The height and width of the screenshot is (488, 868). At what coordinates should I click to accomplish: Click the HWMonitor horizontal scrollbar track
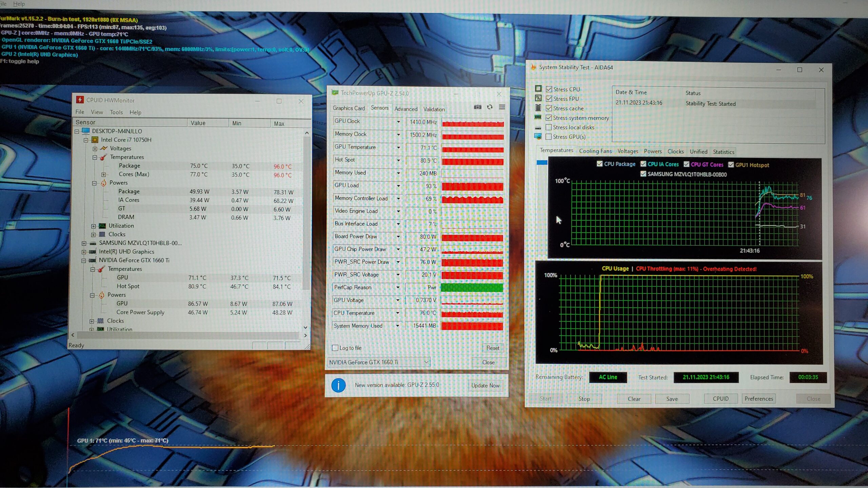click(x=188, y=335)
